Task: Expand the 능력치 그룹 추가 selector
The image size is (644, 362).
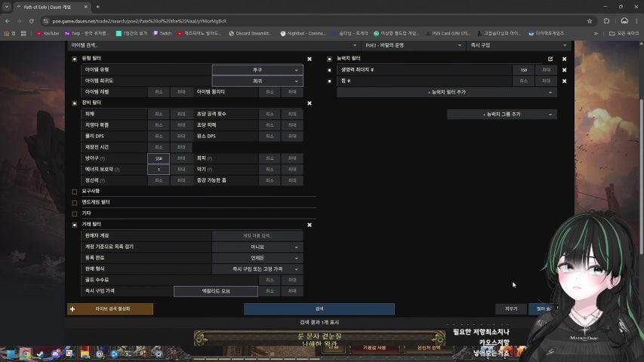Action: click(x=502, y=115)
